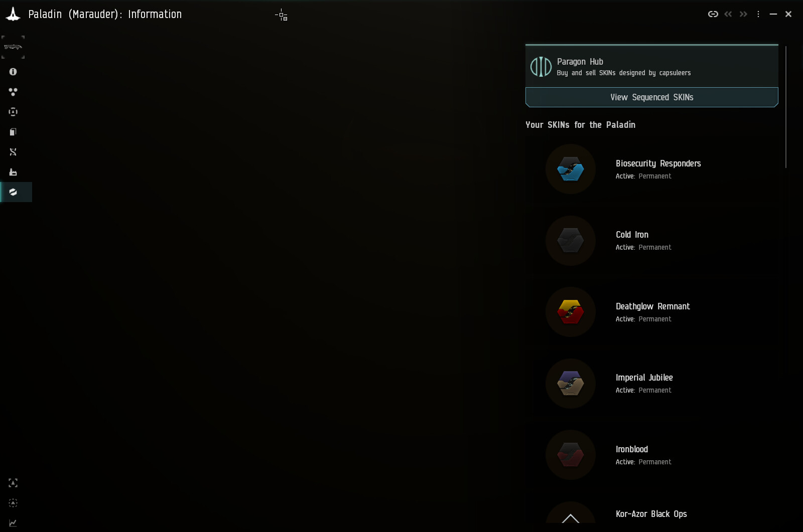Select the Biosecurity Responders skin swatch
The image size is (803, 532).
571,169
